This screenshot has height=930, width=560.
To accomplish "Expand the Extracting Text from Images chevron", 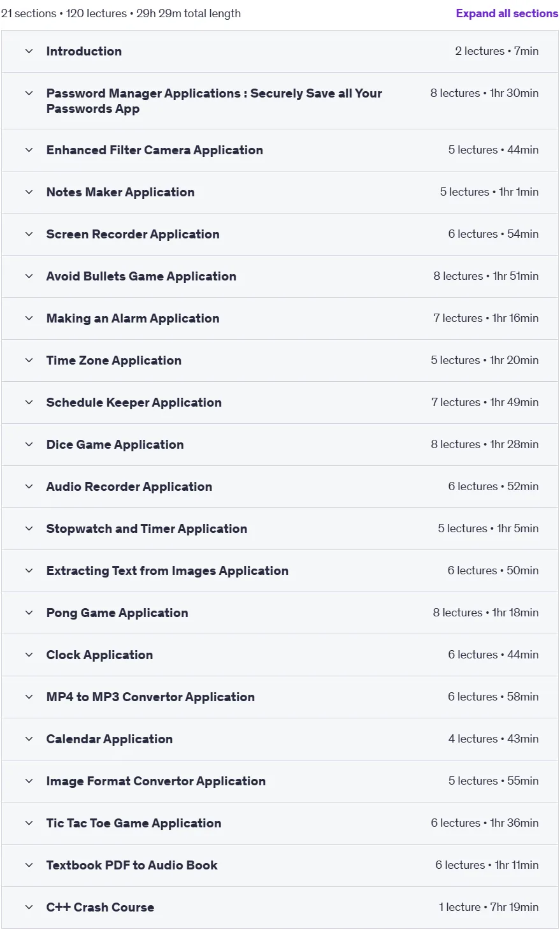I will [29, 571].
